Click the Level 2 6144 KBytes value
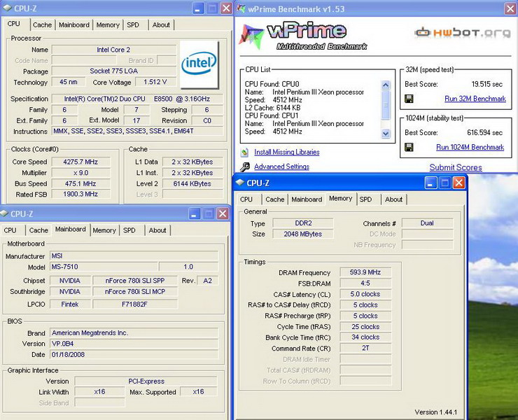 coord(192,183)
